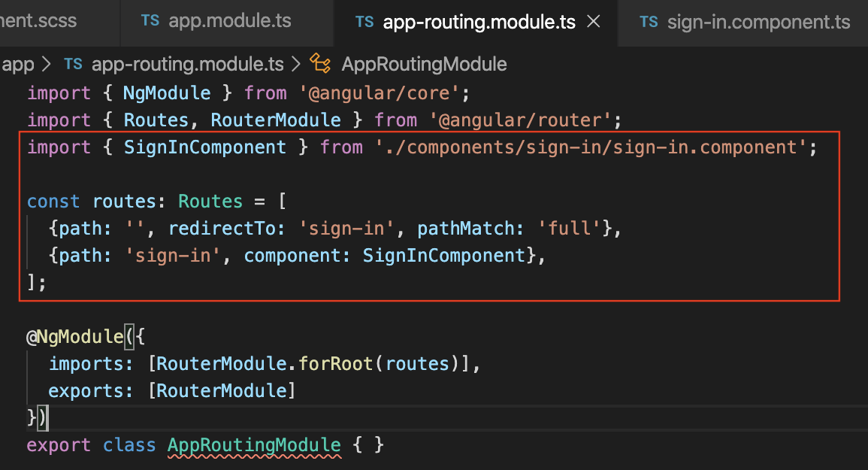
Task: Click the TS icon on app.module.ts tab
Action: [x=150, y=21]
